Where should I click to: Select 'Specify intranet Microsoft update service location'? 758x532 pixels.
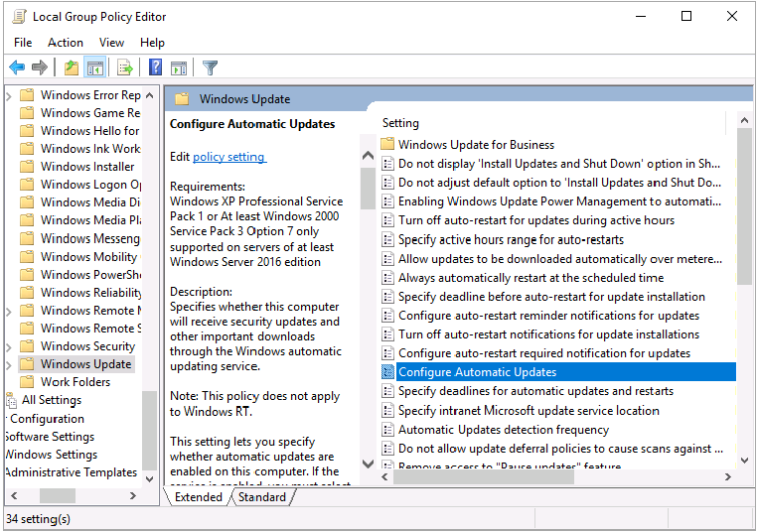coord(529,410)
